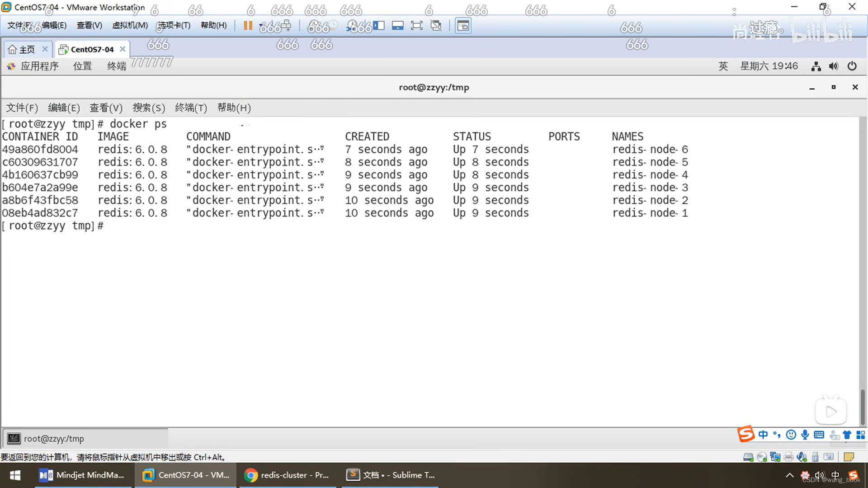Open the 虚拟机(M) menu in VMware
The height and width of the screenshot is (488, 868).
tap(130, 25)
